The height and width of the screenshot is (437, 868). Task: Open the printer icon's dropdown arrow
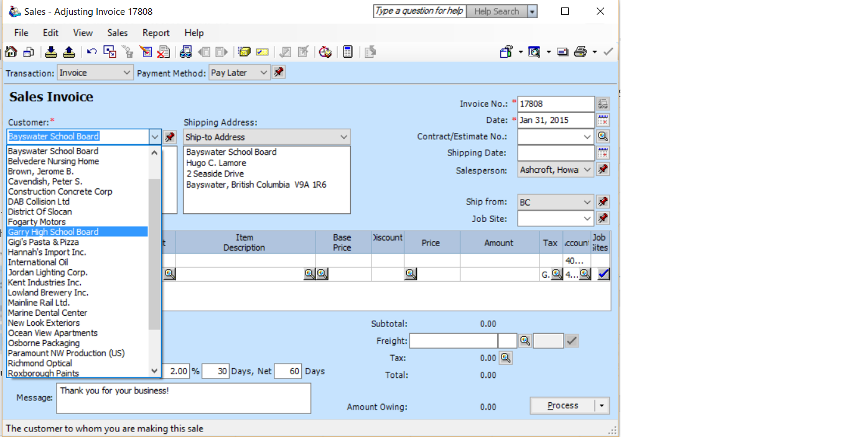pos(594,52)
